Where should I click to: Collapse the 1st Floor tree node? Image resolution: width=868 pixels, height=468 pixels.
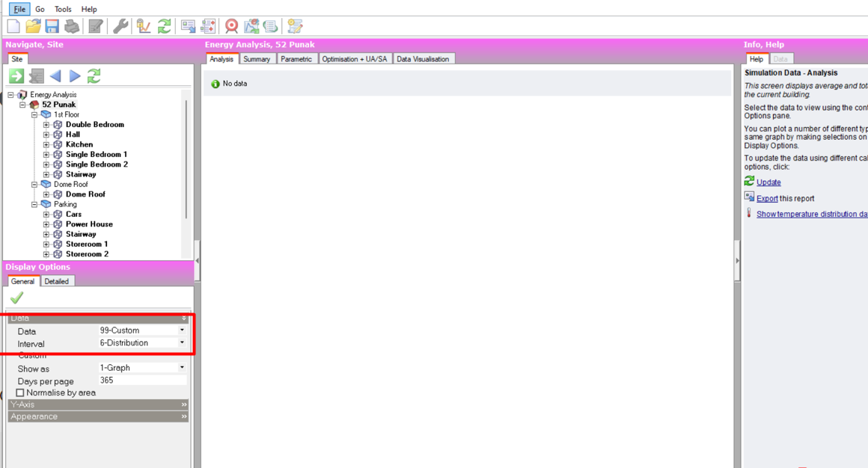click(34, 114)
